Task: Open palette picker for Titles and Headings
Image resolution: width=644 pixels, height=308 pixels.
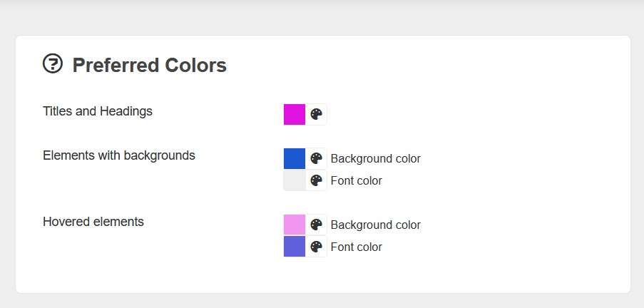Action: [317, 114]
